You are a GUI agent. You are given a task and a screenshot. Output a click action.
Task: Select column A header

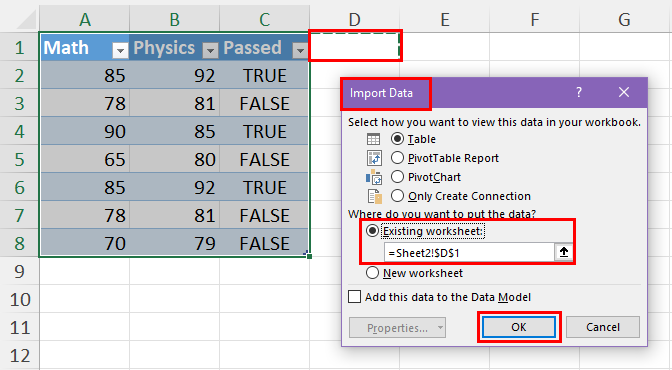point(84,20)
